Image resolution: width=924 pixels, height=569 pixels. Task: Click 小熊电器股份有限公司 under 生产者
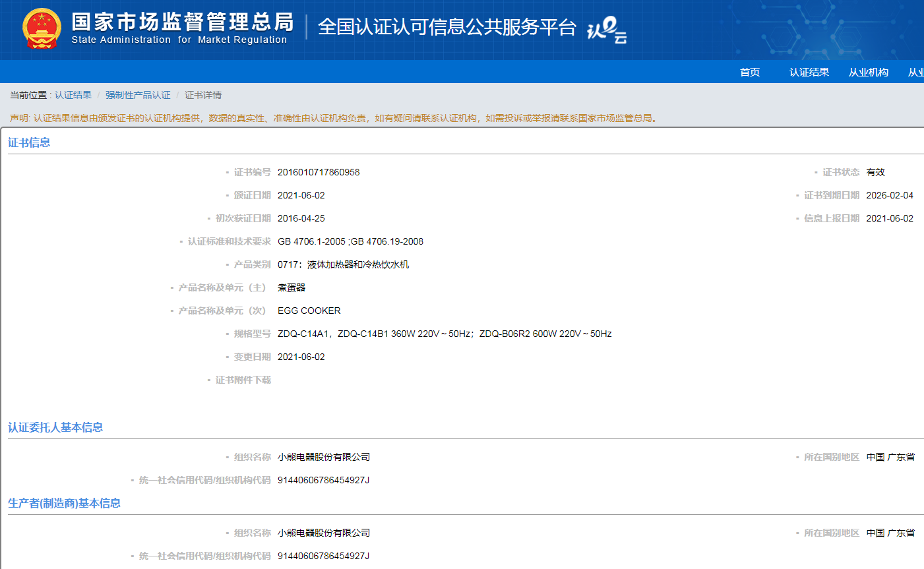click(x=324, y=533)
